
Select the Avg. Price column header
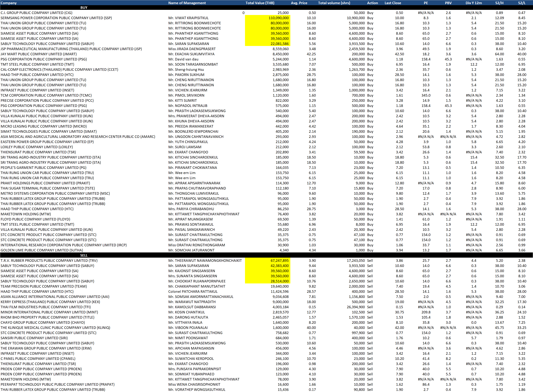click(x=299, y=3)
